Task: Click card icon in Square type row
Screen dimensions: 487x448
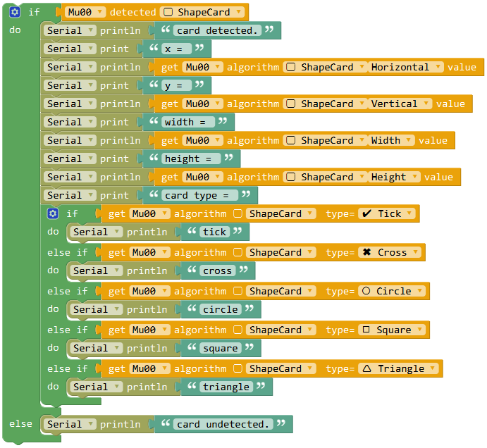Action: coord(238,330)
